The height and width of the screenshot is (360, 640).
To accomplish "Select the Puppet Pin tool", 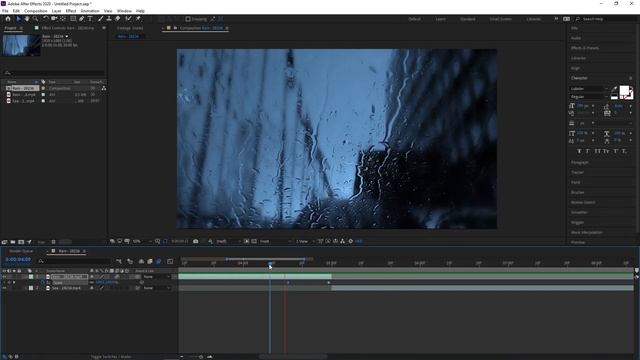I will pos(138,19).
